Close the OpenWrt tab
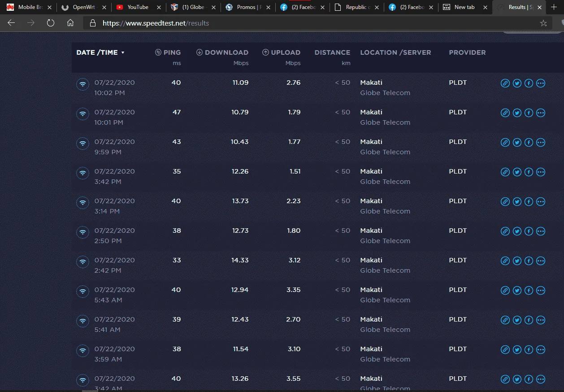This screenshot has height=392, width=564. tap(104, 7)
